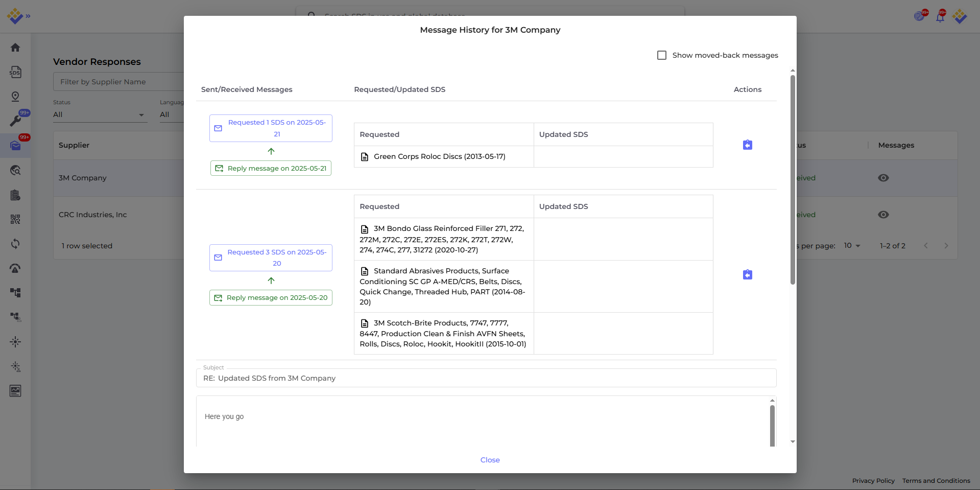Click the message body text area
The image size is (980, 490).
click(x=483, y=421)
